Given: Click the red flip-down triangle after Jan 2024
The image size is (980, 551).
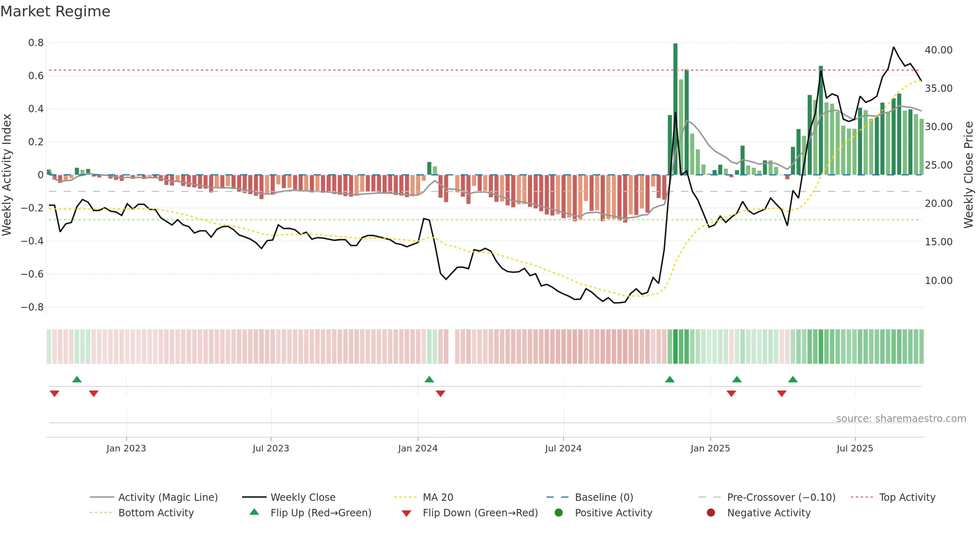Looking at the screenshot, I should pos(441,393).
